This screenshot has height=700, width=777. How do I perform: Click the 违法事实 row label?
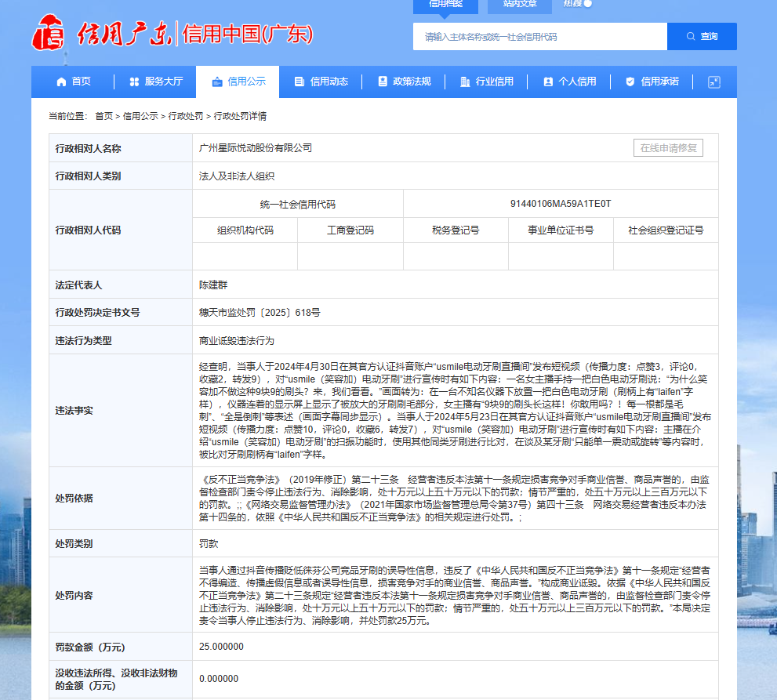point(74,411)
